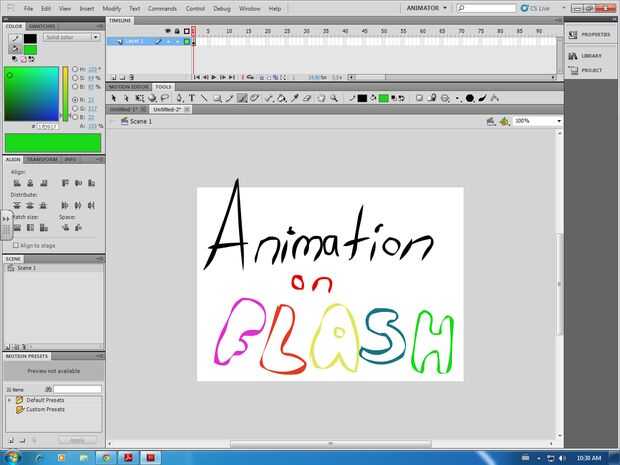
Task: Select the Lasso tool
Action: pos(165,98)
